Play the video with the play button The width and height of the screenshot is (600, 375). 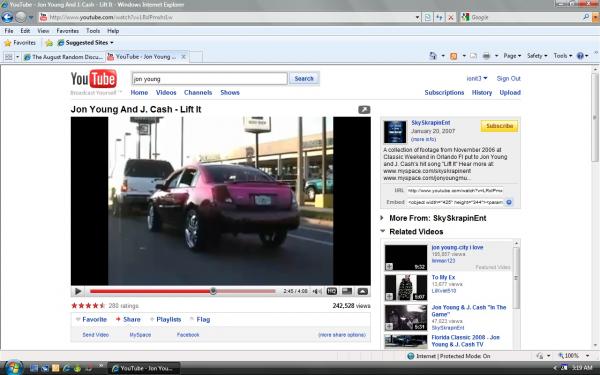point(78,291)
